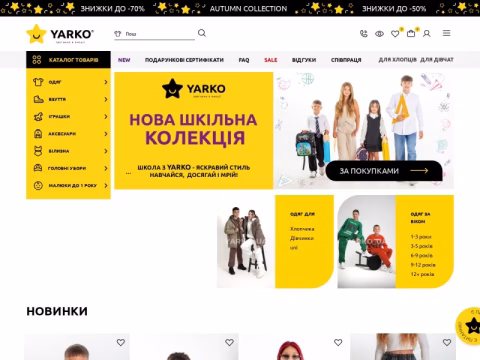Click the magnifier search icon
Screen dimensions: 480x360
pos(202,33)
